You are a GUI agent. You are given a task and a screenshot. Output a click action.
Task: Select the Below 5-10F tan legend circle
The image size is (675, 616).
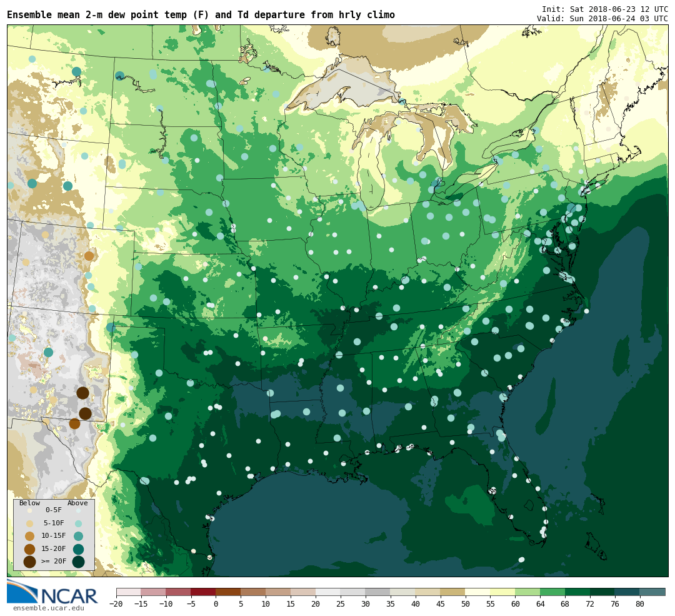coord(30,523)
